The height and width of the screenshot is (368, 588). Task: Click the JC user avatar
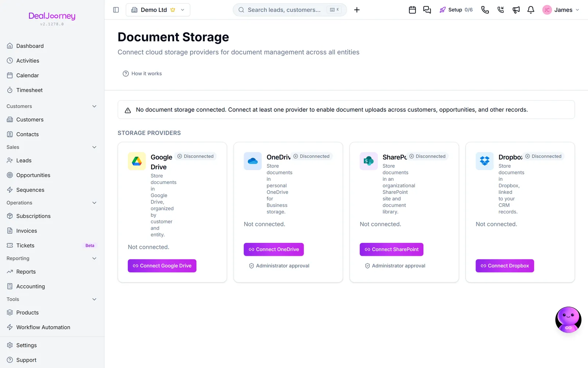coord(547,10)
